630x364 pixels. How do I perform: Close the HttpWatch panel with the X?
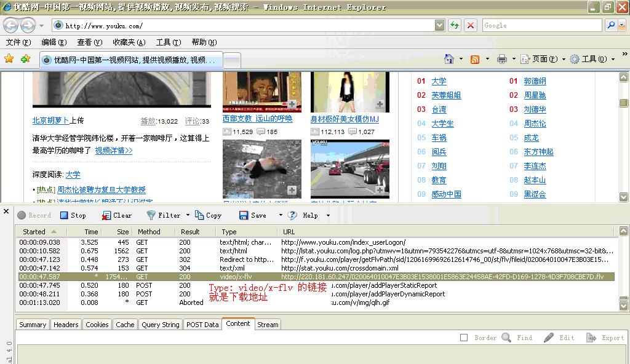[x=6, y=211]
